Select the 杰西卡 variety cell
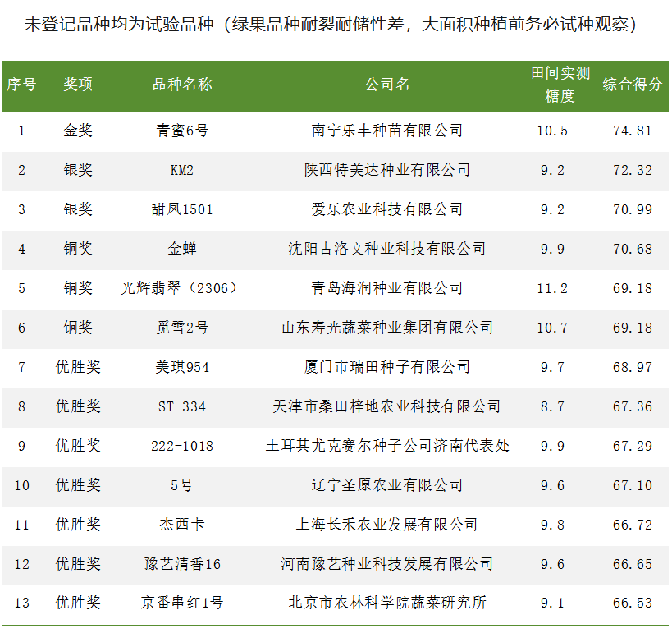This screenshot has width=672, height=633. tap(182, 525)
